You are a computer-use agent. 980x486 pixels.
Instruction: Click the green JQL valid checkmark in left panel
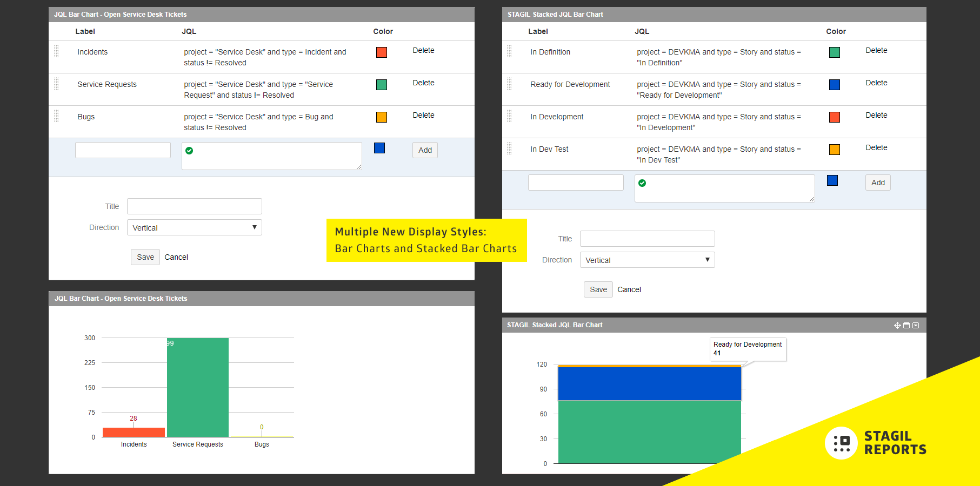pyautogui.click(x=189, y=151)
